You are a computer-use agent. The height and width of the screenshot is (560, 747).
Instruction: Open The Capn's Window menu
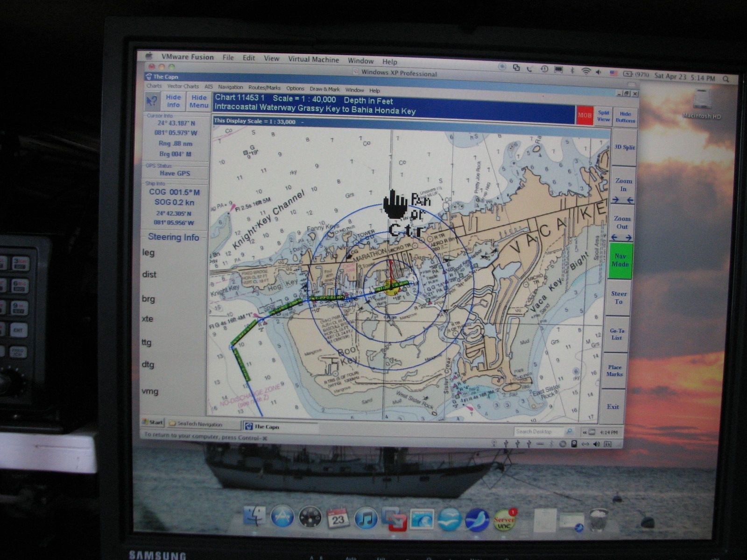click(355, 90)
